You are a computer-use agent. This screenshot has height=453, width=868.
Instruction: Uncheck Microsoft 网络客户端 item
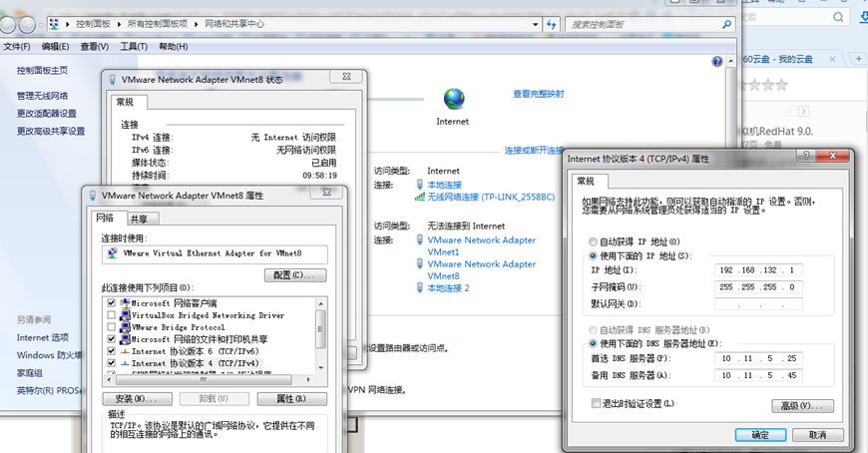click(x=112, y=303)
